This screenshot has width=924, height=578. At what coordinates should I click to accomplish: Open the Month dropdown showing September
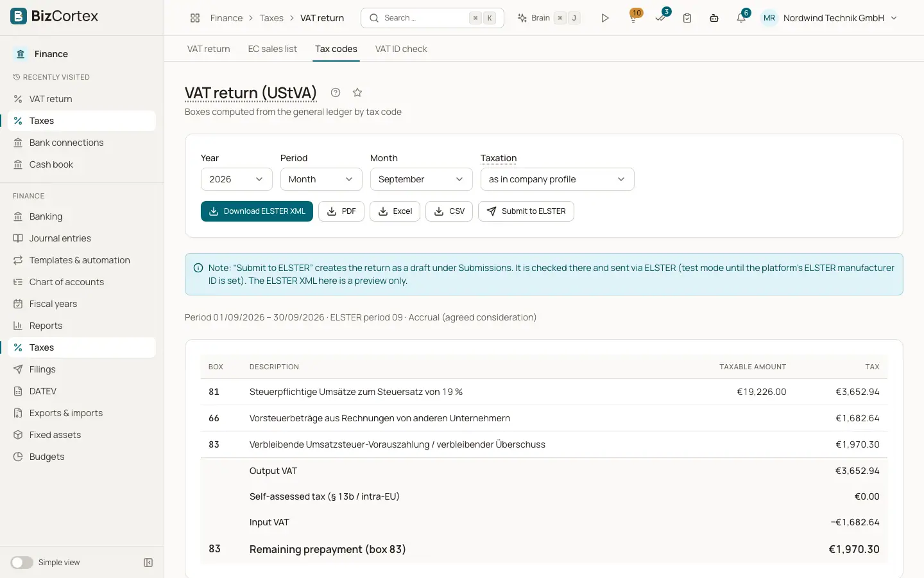tap(422, 179)
